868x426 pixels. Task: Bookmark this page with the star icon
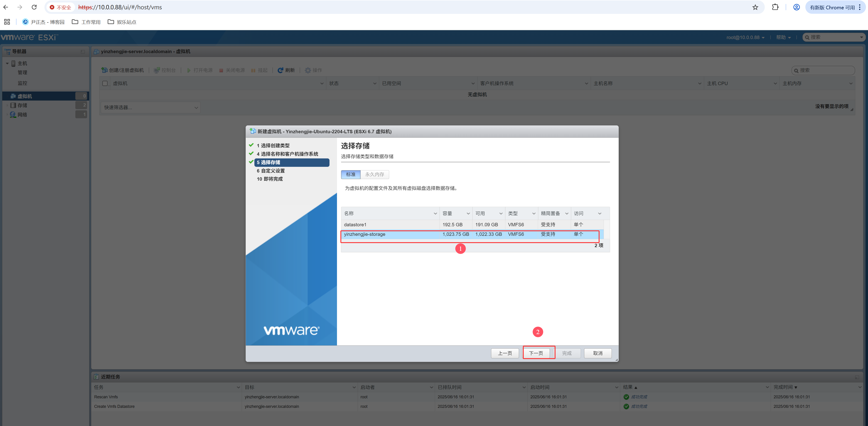(x=755, y=7)
